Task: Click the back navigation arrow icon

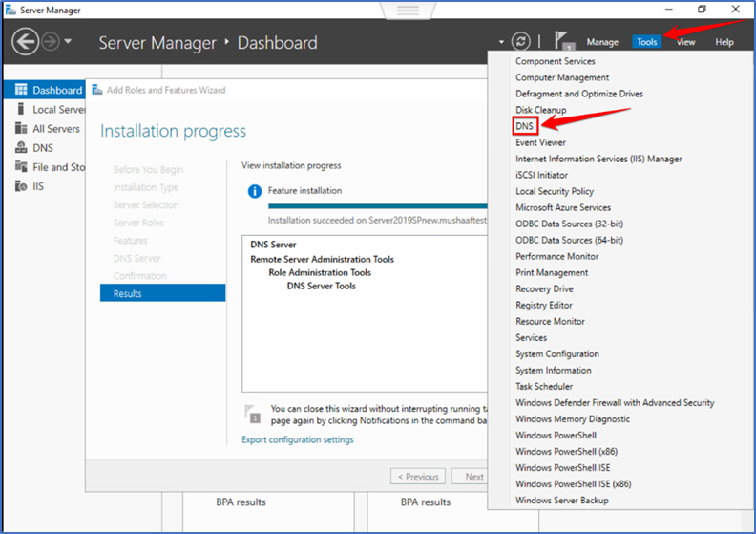Action: [x=25, y=42]
